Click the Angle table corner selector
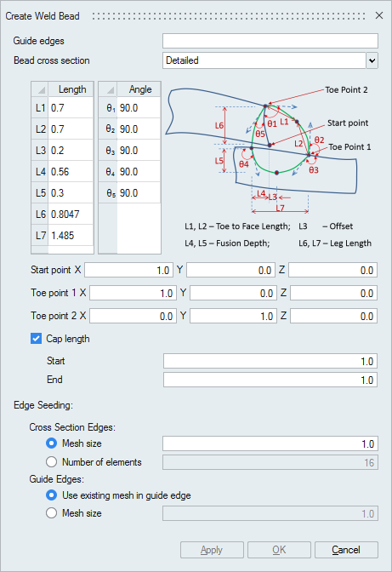392x572 pixels. point(108,89)
